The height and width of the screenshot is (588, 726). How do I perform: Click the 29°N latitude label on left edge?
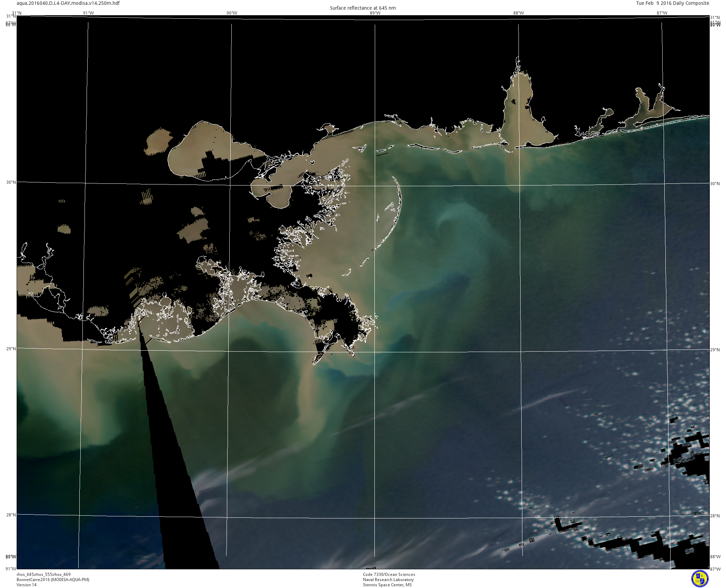11,349
